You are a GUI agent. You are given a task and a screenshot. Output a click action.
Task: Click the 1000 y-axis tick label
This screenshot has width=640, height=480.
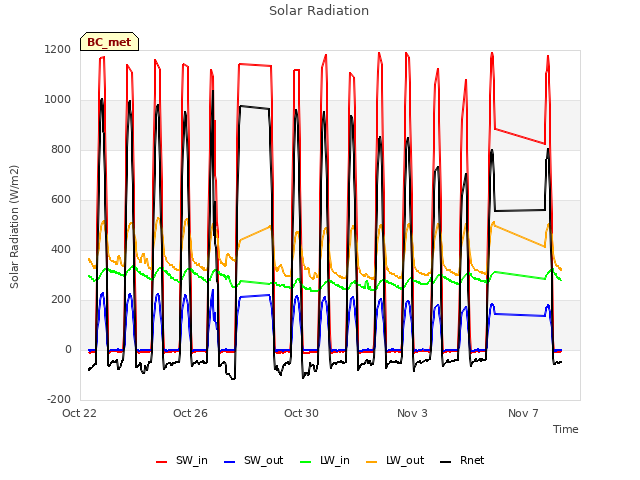pos(58,100)
